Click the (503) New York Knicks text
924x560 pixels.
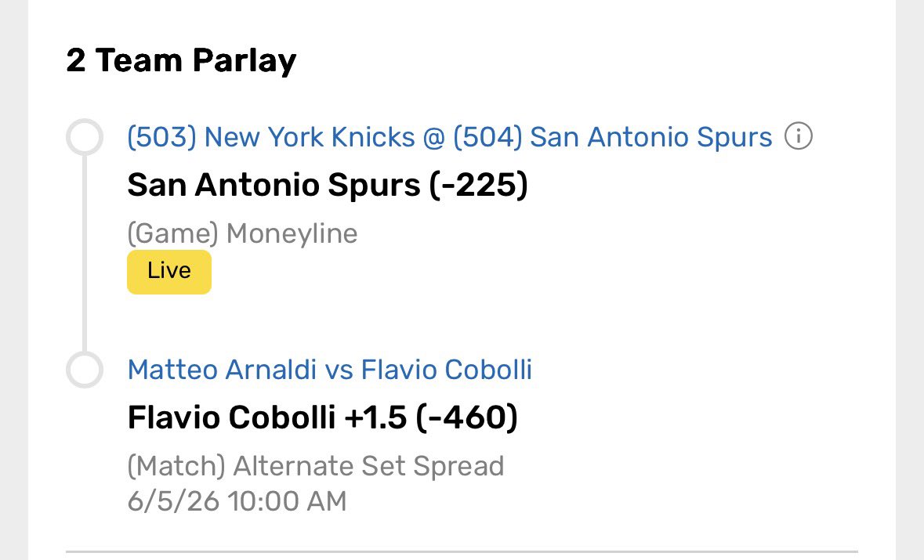(271, 137)
